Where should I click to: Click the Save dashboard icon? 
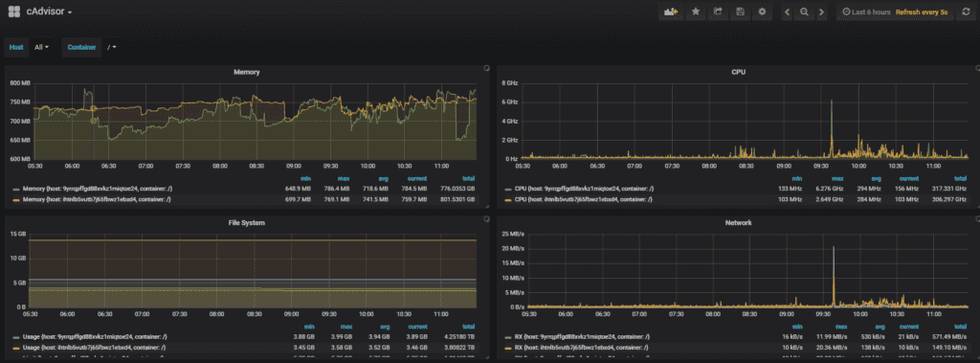740,11
